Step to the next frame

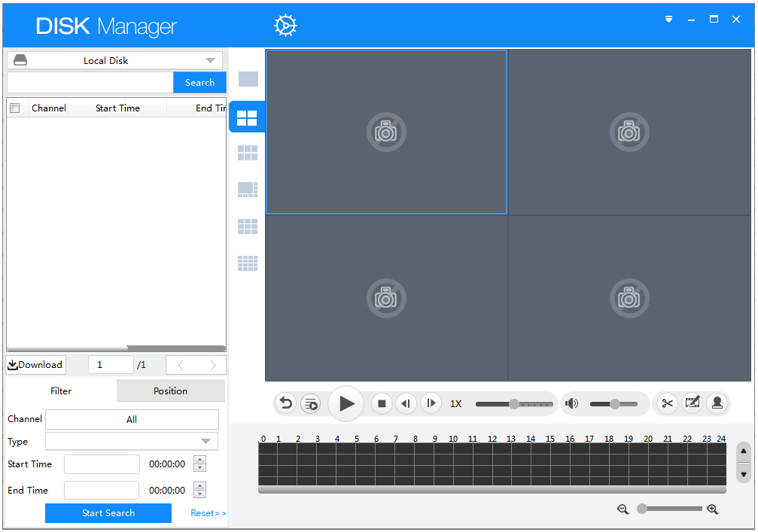coord(431,404)
